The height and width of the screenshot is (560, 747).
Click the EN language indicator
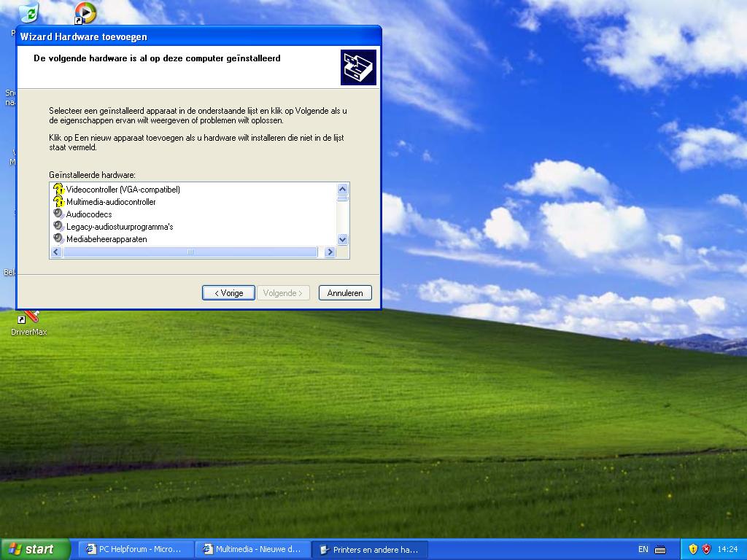(x=643, y=550)
